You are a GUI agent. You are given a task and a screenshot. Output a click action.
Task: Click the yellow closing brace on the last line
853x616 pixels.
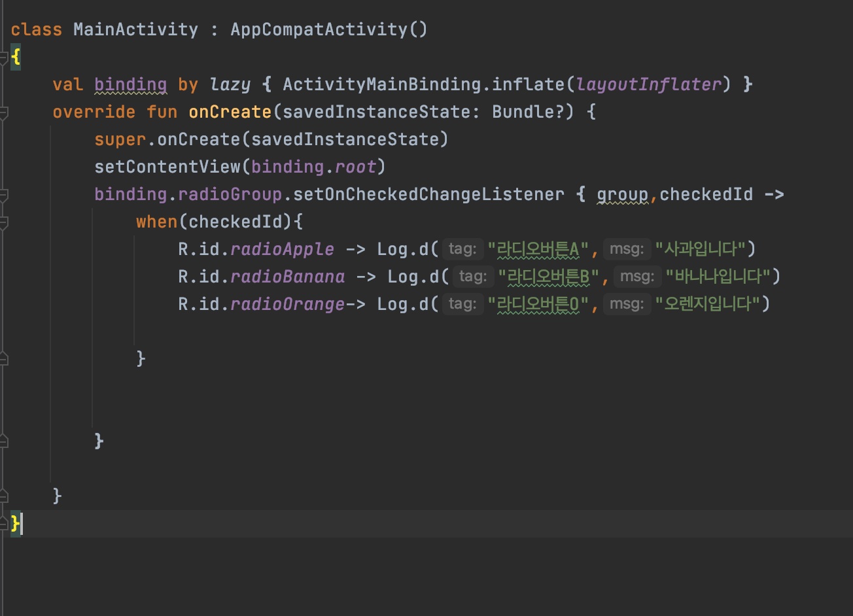point(16,523)
